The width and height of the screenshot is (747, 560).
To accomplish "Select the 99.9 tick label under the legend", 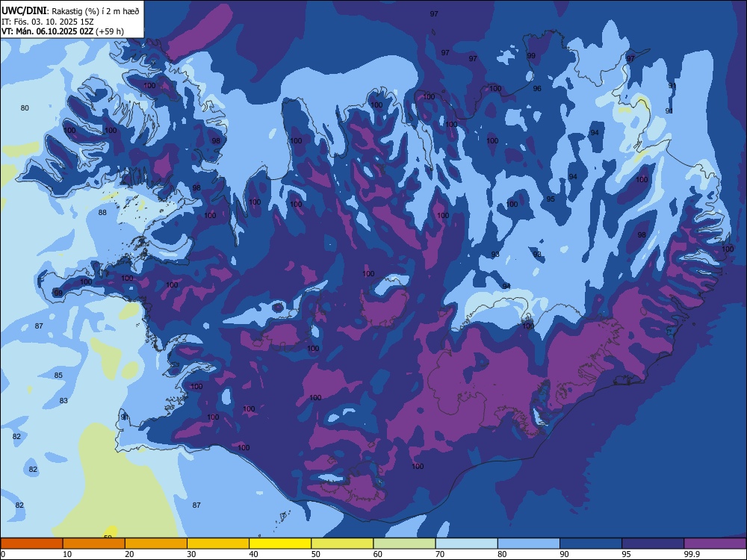I will pos(692,554).
